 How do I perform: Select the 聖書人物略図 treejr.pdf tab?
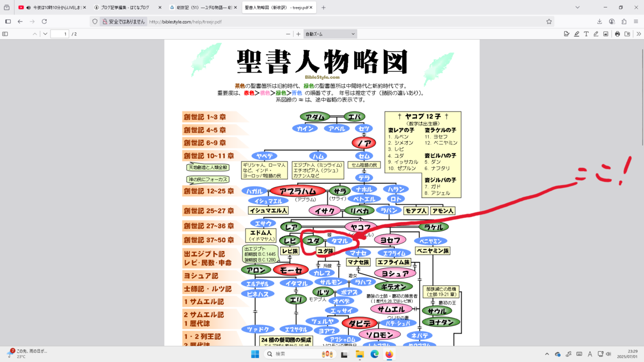[279, 8]
